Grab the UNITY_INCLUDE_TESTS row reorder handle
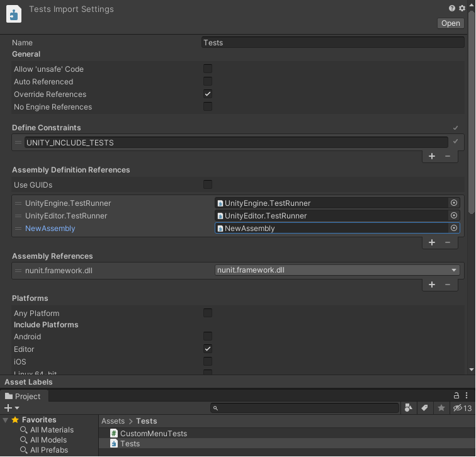 tap(18, 142)
